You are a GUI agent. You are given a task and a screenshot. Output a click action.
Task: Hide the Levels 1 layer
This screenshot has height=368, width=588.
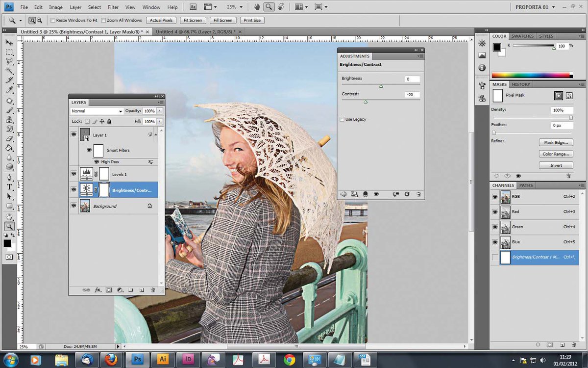click(73, 174)
